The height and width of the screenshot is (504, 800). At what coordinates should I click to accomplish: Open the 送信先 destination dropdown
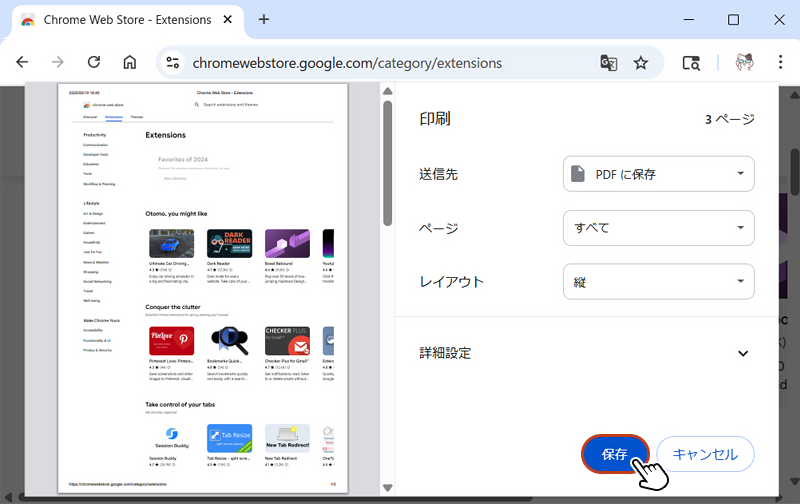pyautogui.click(x=659, y=174)
